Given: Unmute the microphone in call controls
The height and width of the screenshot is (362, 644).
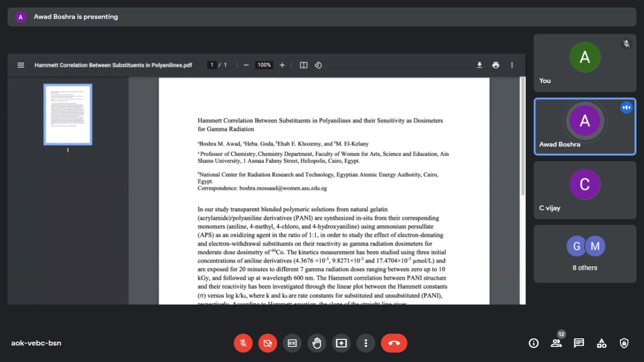Looking at the screenshot, I should 243,343.
